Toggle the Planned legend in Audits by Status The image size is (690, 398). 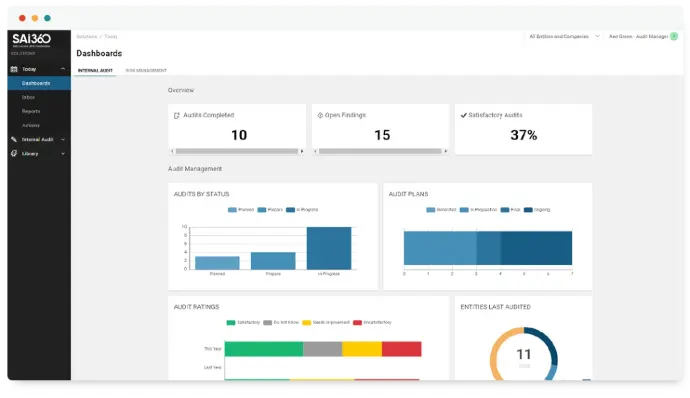(x=241, y=210)
